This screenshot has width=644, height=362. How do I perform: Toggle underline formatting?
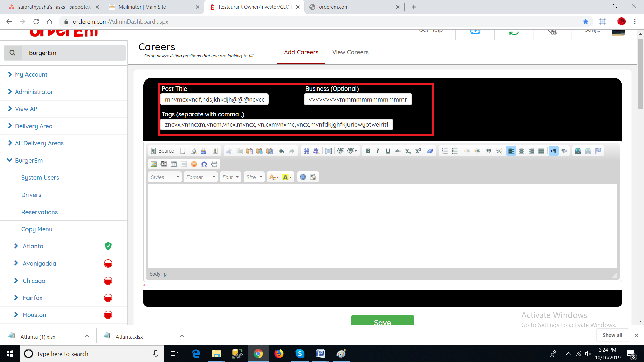tap(388, 151)
